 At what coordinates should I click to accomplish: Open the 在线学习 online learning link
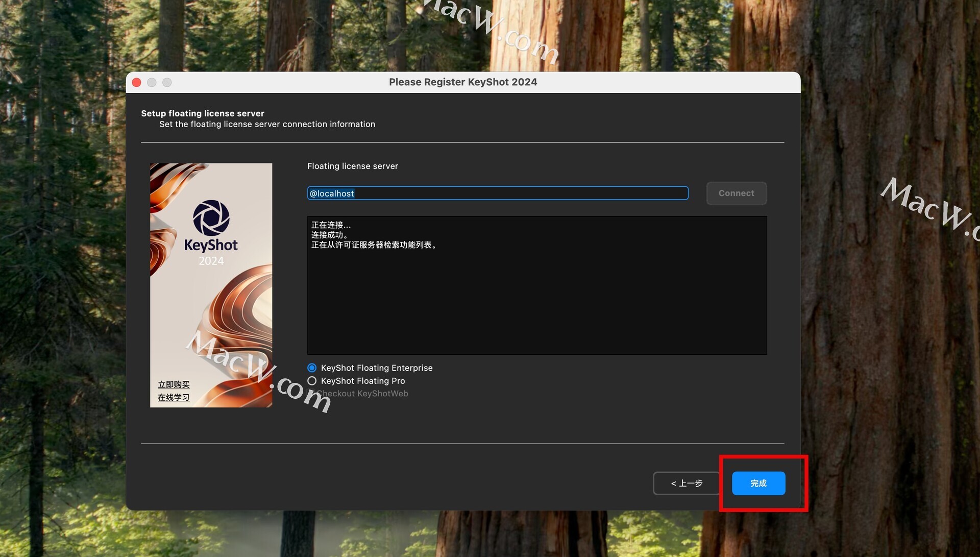point(174,397)
